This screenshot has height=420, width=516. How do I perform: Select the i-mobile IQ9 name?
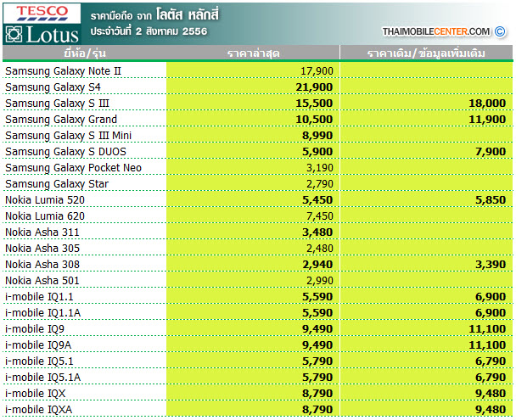[x=35, y=329]
